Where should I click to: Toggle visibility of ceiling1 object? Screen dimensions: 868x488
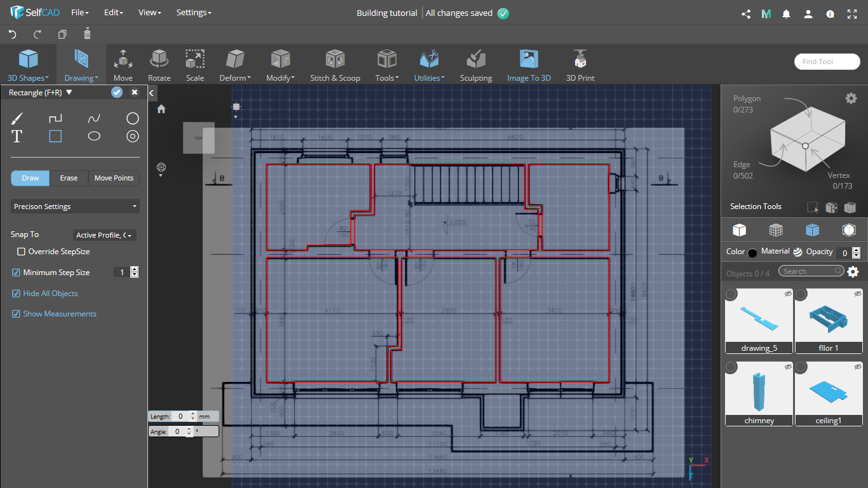[858, 367]
